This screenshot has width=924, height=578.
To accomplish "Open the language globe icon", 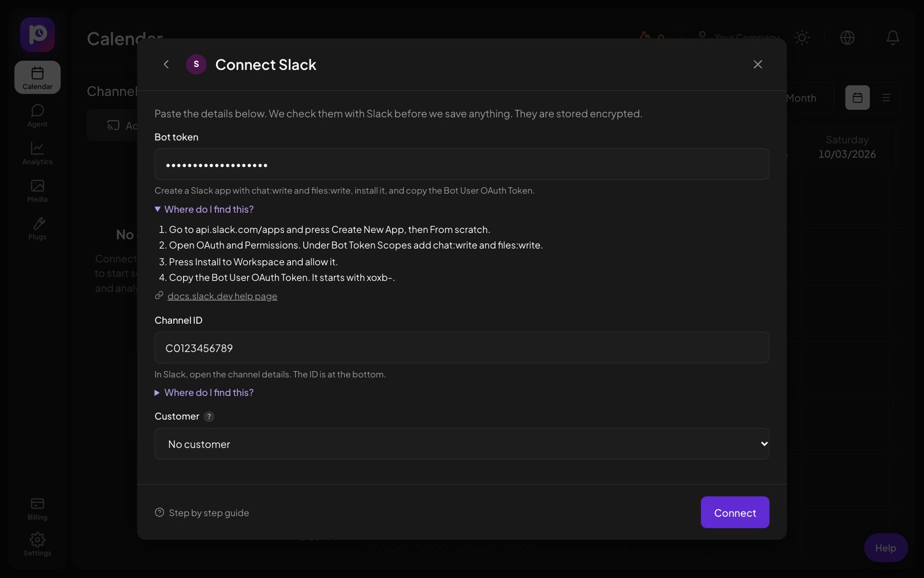I will (x=847, y=38).
